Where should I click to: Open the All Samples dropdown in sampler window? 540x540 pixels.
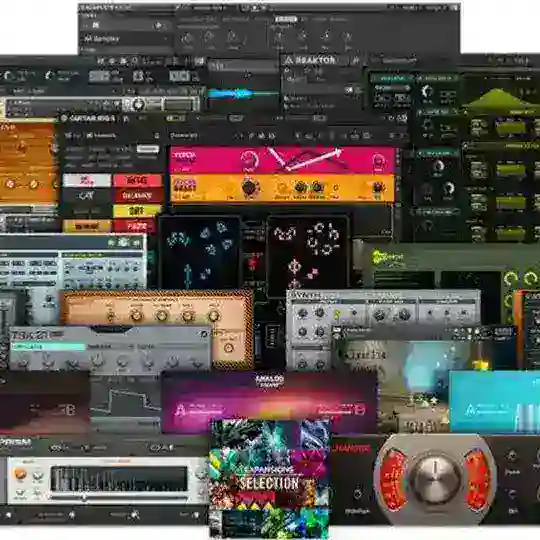[125, 39]
